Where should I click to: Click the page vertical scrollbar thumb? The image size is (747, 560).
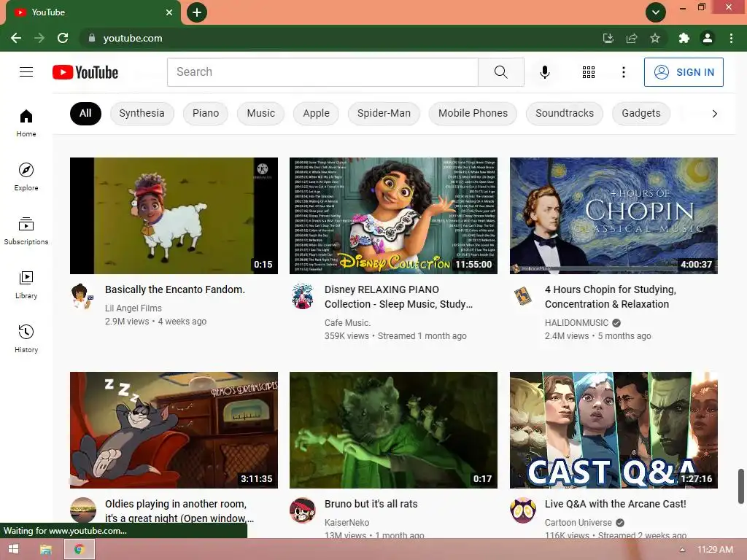pos(741,486)
